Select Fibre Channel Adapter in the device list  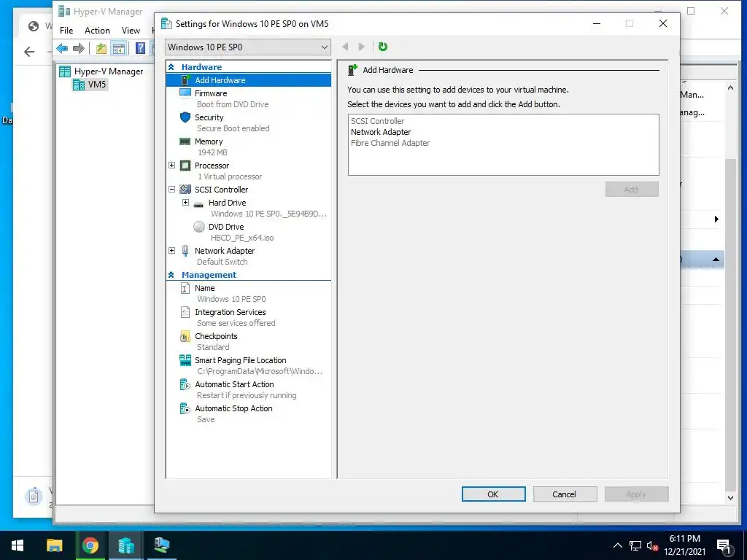(x=390, y=143)
